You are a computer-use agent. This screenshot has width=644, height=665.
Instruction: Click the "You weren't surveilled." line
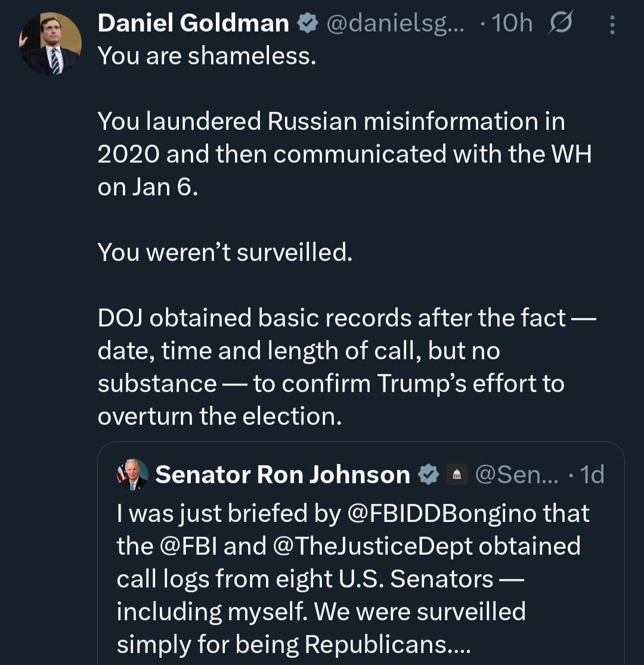pos(225,253)
